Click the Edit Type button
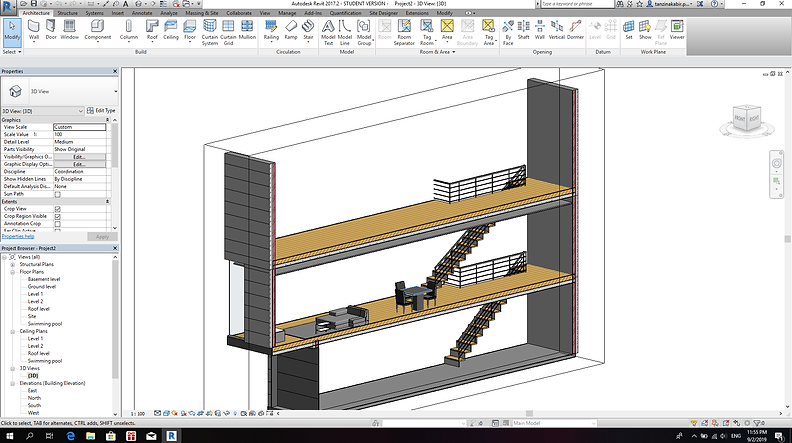Viewport: 792px width, 443px height. tap(101, 111)
